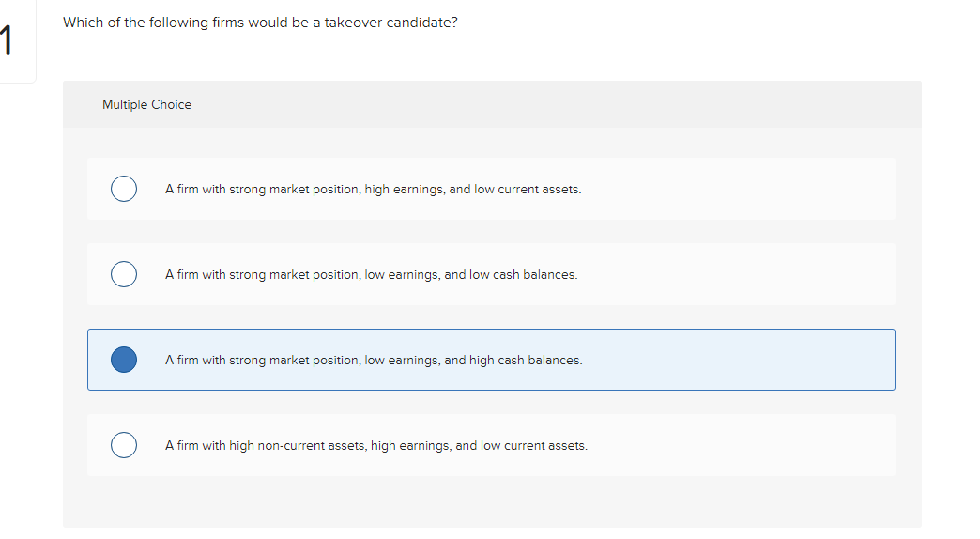Click blank right side of first answer card
Screen dimensions: 980x539
[751, 189]
